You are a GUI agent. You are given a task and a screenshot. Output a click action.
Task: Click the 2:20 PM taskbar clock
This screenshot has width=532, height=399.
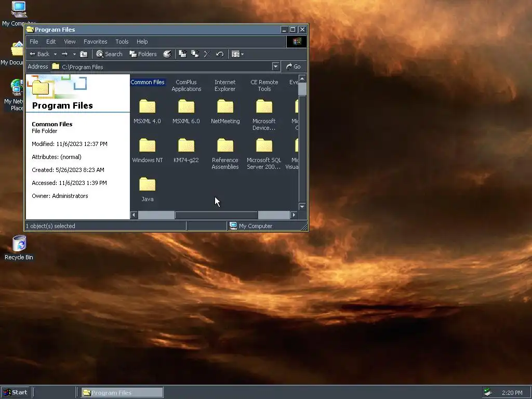coord(512,393)
